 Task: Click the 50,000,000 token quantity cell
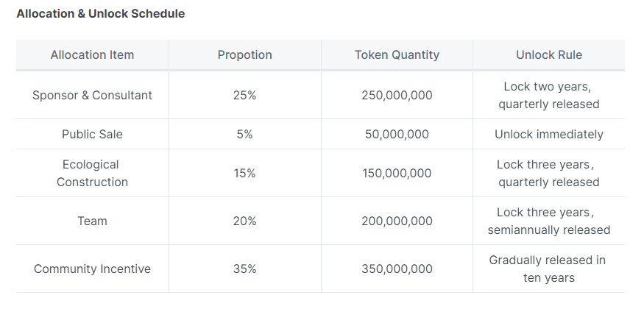click(397, 135)
